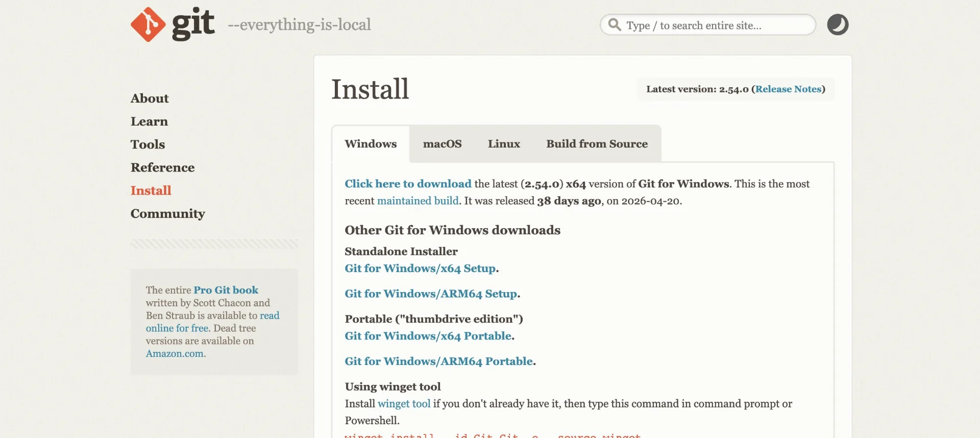The width and height of the screenshot is (980, 438).
Task: Click the git wordmark text
Action: [193, 25]
